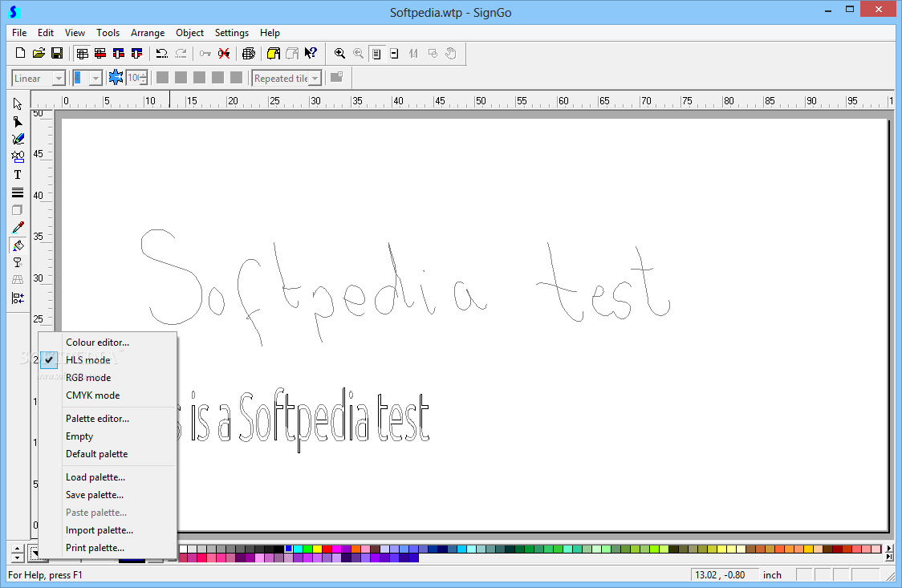
Task: Toggle HLS mode in palette menu
Action: point(88,360)
